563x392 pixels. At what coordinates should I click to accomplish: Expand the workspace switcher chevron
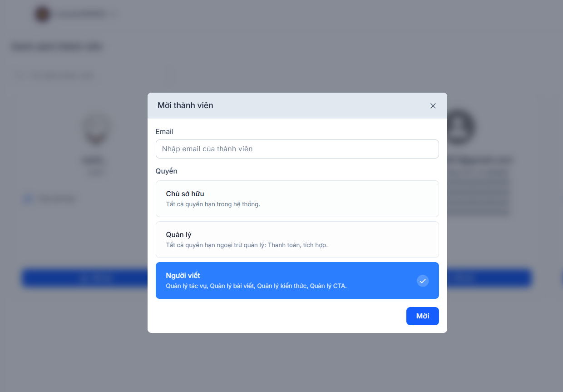pos(114,15)
